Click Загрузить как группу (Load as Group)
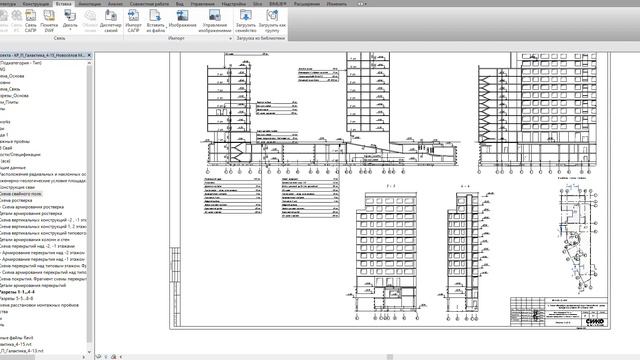 pos(272,20)
